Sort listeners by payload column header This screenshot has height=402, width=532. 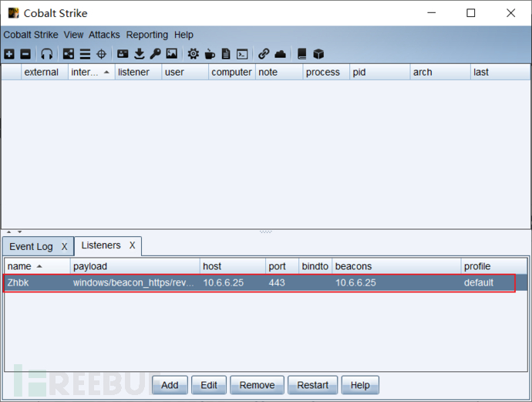tap(135, 266)
